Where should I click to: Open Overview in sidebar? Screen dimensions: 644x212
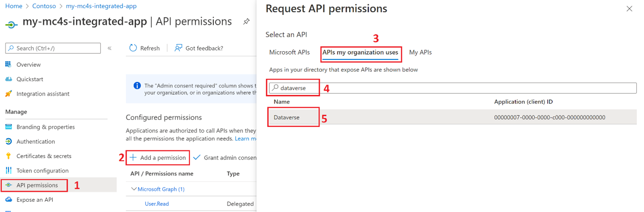[x=28, y=65]
